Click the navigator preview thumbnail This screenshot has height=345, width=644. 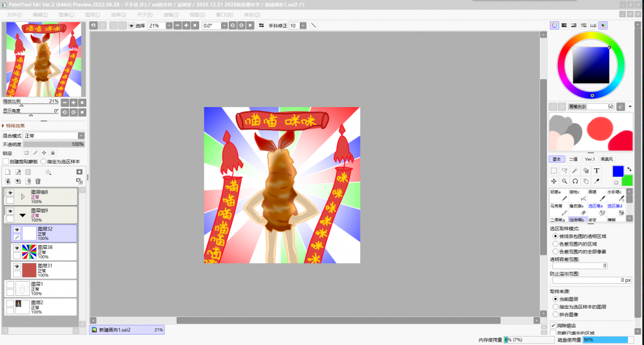44,59
